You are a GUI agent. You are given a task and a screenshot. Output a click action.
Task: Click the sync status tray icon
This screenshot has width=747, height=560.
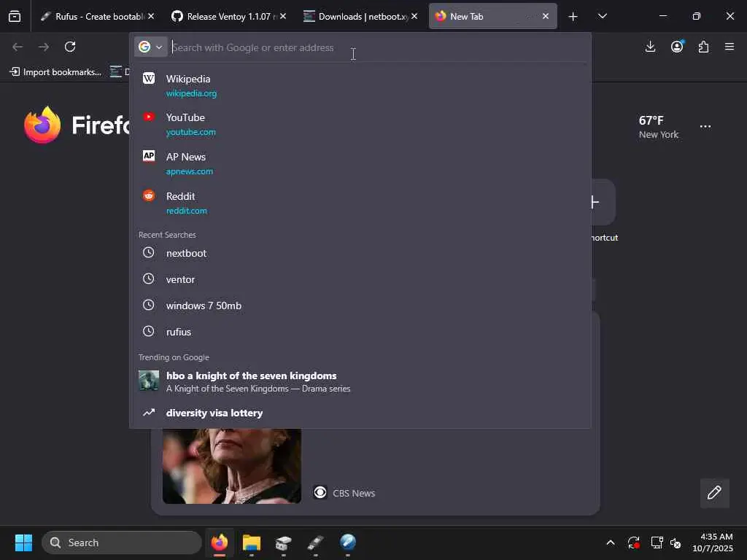634,542
